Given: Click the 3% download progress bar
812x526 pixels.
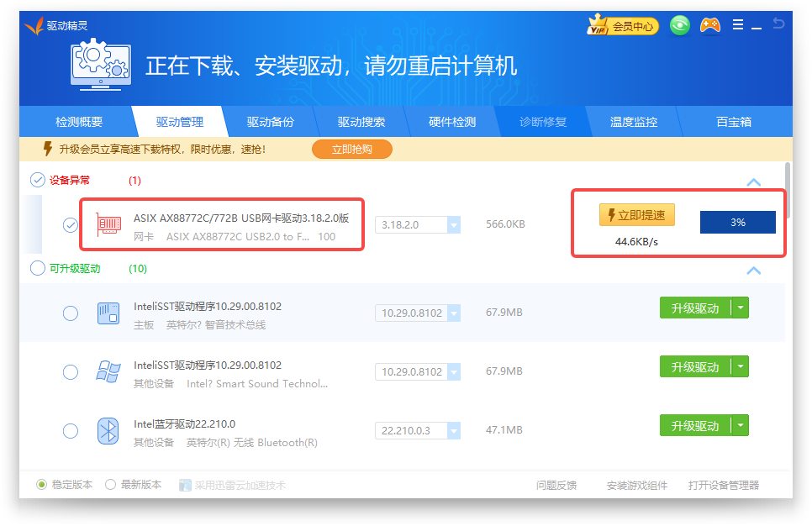Looking at the screenshot, I should point(737,223).
